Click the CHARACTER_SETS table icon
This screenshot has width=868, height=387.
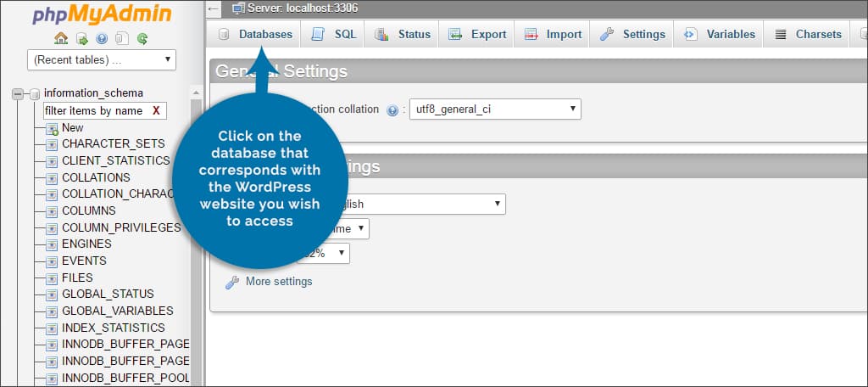[51, 144]
